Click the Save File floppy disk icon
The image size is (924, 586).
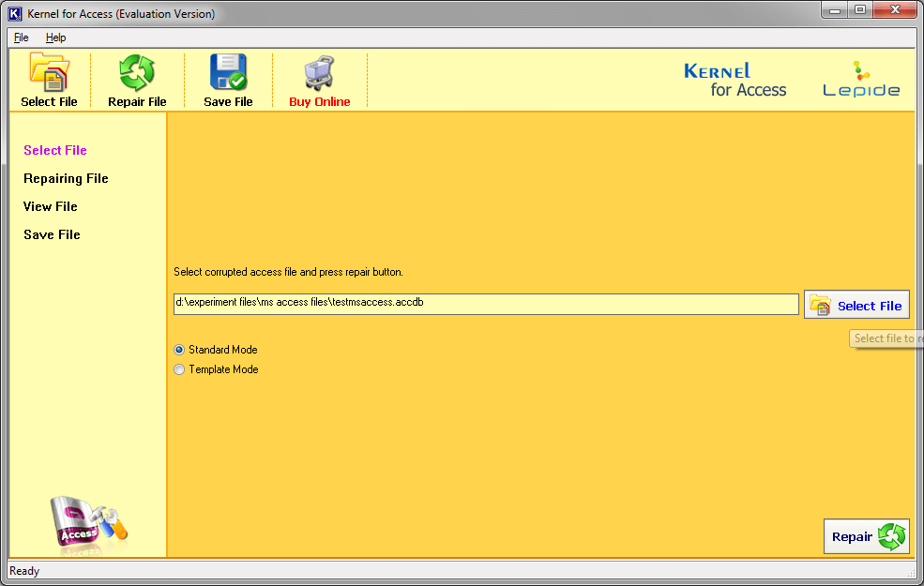tap(228, 72)
